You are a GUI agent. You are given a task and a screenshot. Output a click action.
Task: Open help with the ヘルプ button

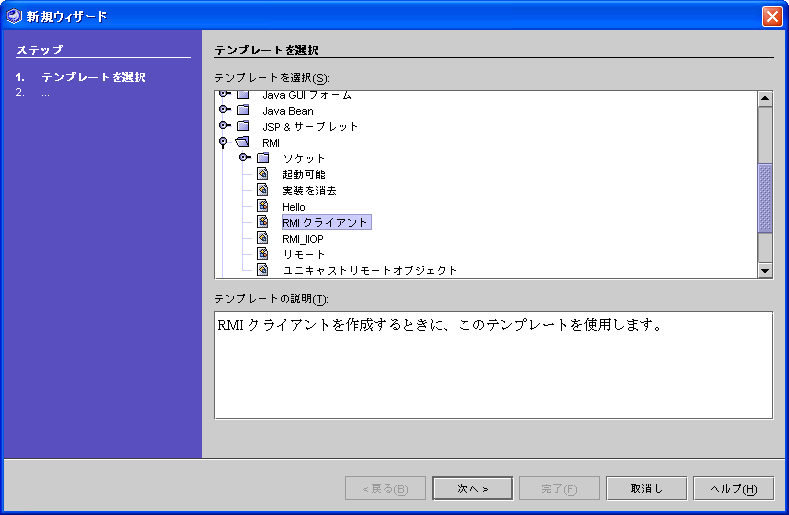coord(732,488)
